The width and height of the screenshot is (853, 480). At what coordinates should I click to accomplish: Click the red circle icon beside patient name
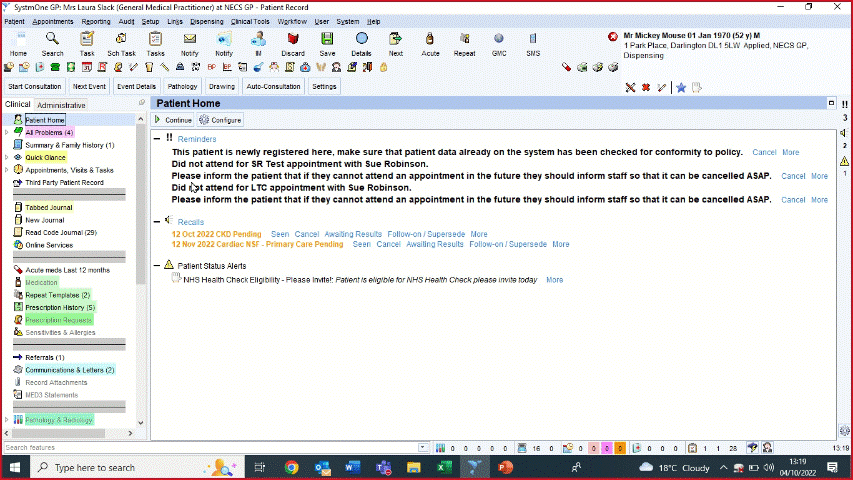click(613, 36)
